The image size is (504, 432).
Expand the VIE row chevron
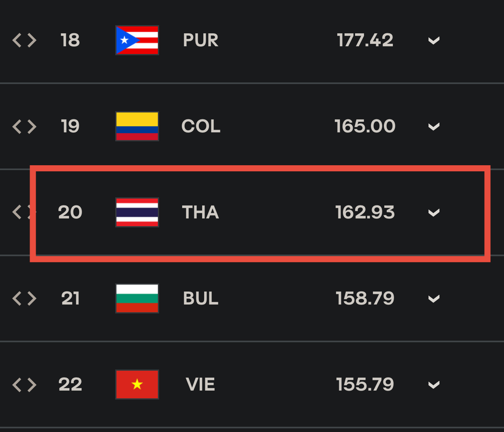434,384
